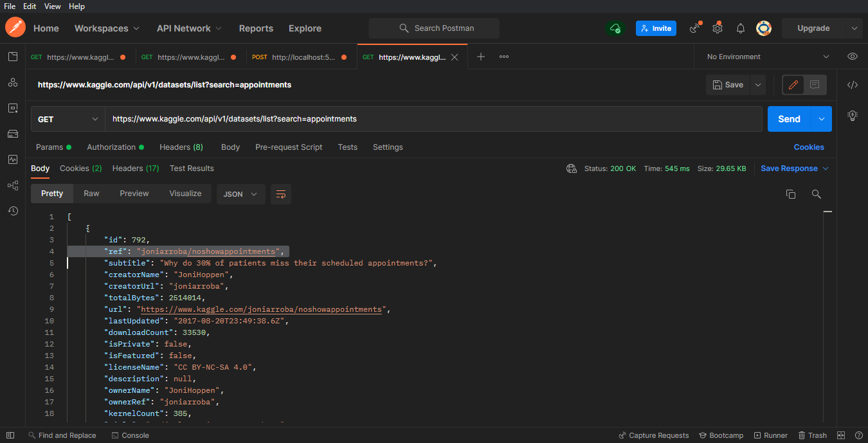Viewport: 868px width, 443px height.
Task: Toggle line wrap in response body
Action: click(x=281, y=194)
